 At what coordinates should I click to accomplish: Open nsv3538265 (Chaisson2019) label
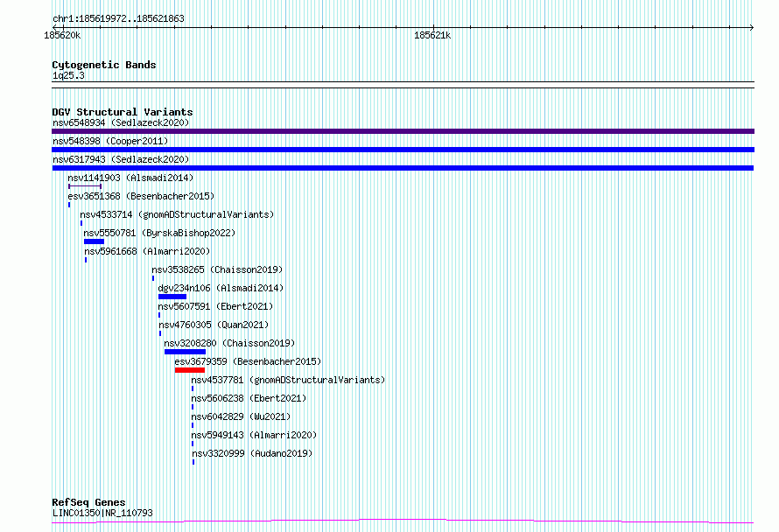click(x=217, y=269)
